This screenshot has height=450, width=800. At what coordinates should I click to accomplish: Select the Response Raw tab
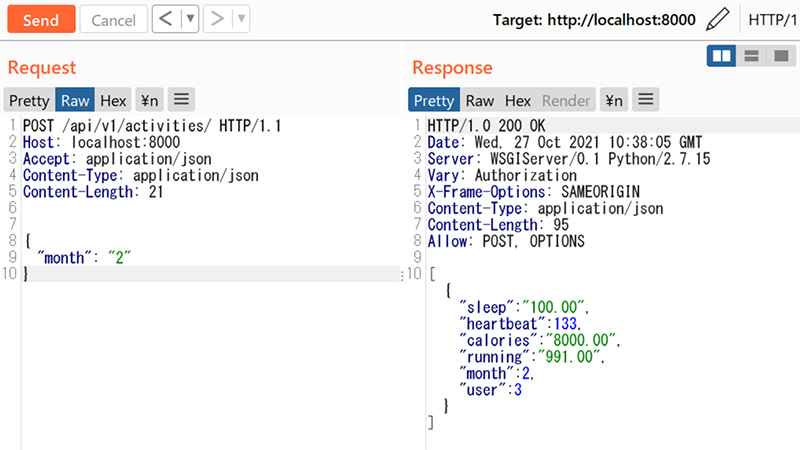(x=480, y=100)
